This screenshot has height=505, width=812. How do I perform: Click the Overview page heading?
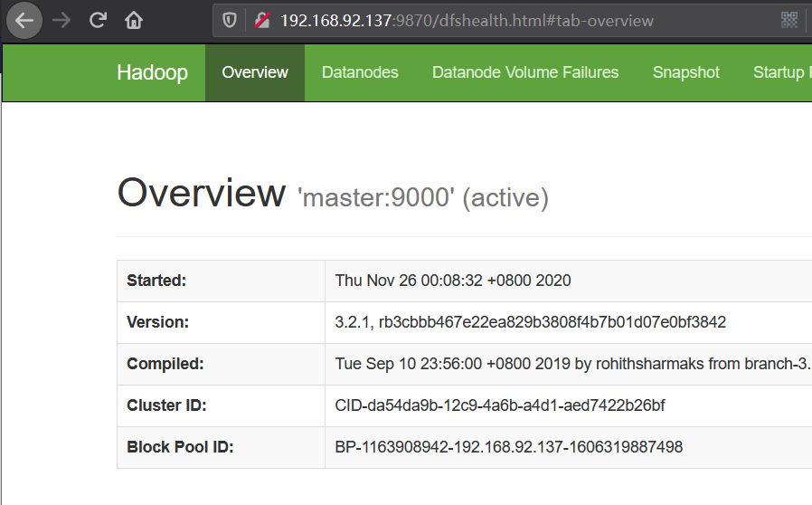[201, 193]
